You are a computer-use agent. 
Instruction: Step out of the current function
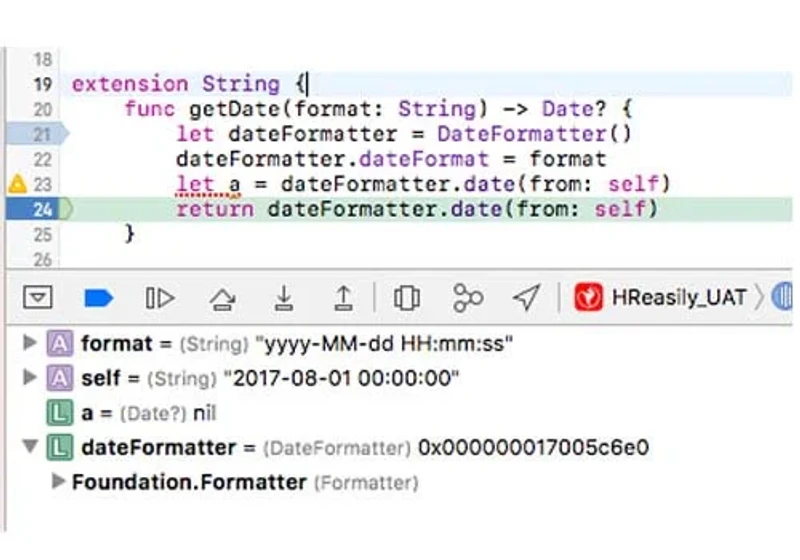(344, 298)
